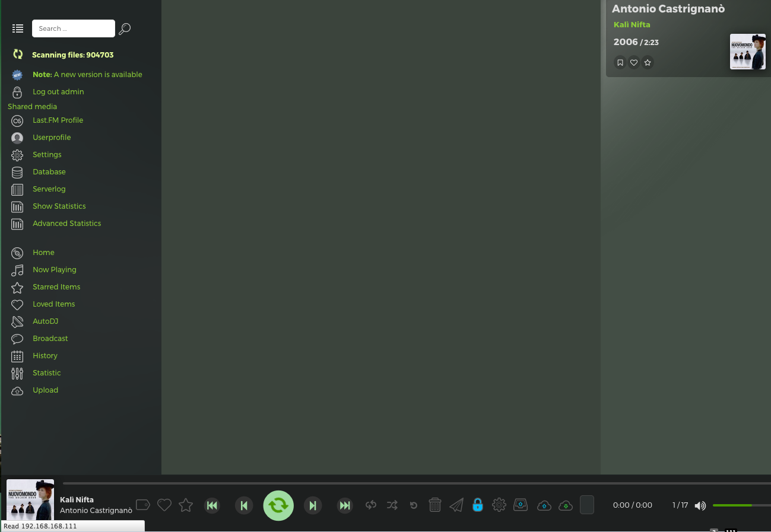Click the inbox tray icon in player bar

tap(521, 505)
